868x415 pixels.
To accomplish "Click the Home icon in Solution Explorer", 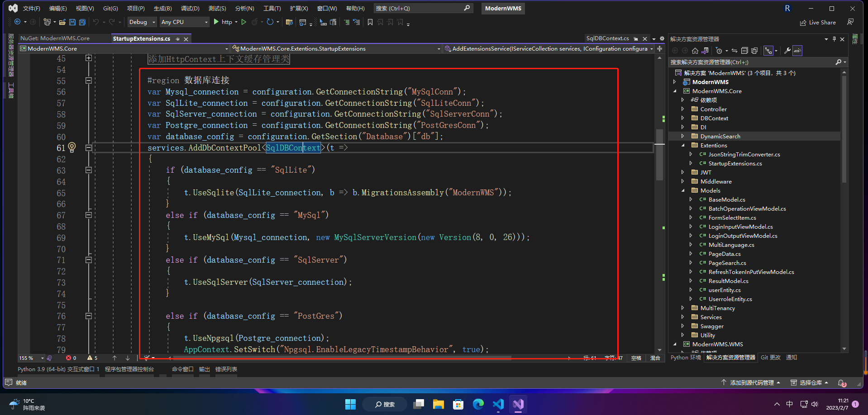I will [695, 51].
